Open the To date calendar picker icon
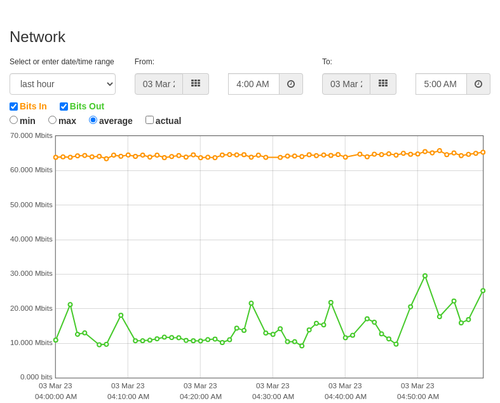 [x=383, y=84]
